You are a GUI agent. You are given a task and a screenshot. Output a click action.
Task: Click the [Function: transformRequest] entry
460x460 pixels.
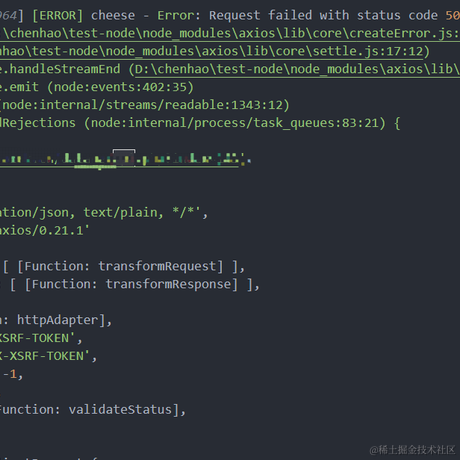click(x=120, y=267)
